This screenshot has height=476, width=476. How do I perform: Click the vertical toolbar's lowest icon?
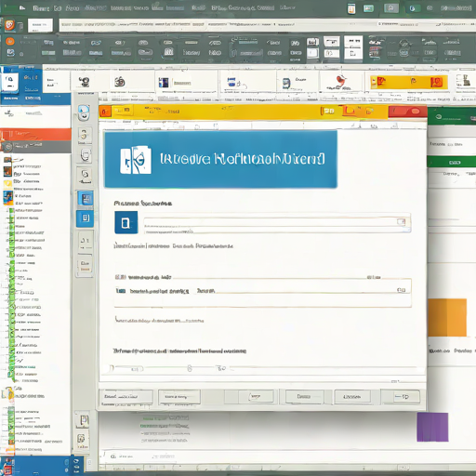click(x=82, y=440)
